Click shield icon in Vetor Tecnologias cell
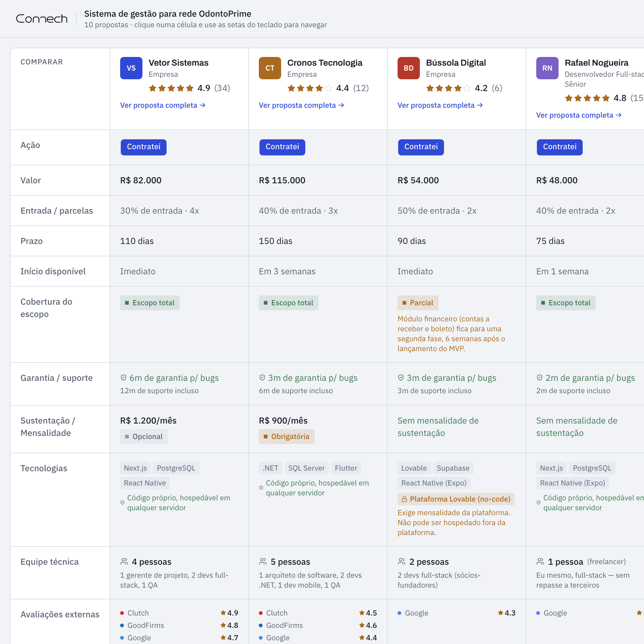 [x=122, y=503]
